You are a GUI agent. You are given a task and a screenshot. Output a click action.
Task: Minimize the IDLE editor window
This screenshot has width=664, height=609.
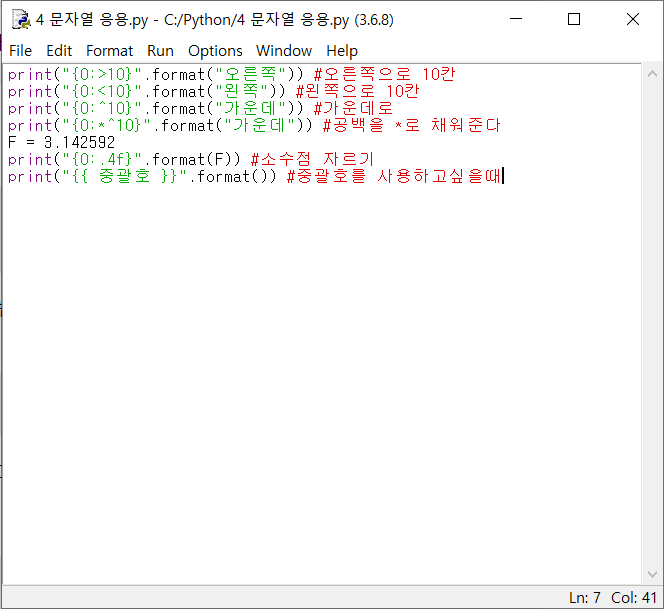pos(515,19)
